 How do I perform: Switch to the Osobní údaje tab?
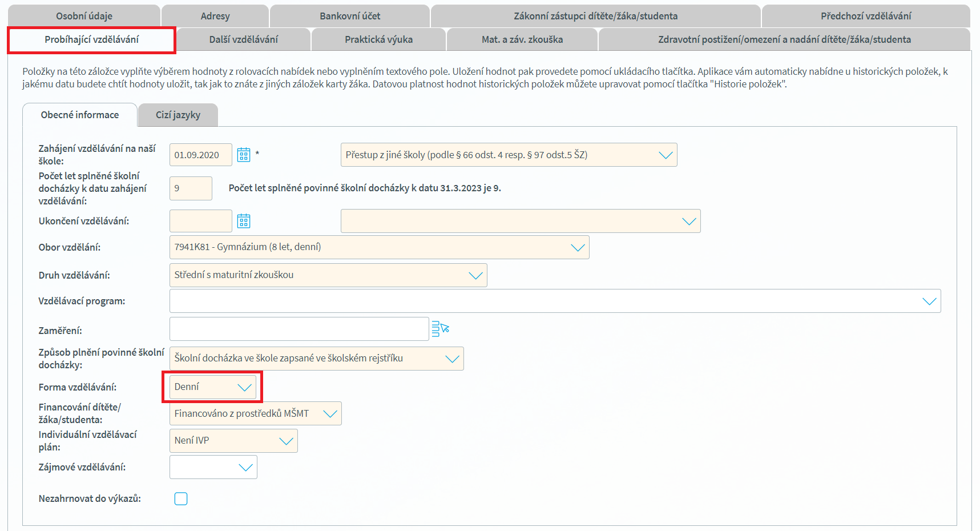[x=84, y=16]
